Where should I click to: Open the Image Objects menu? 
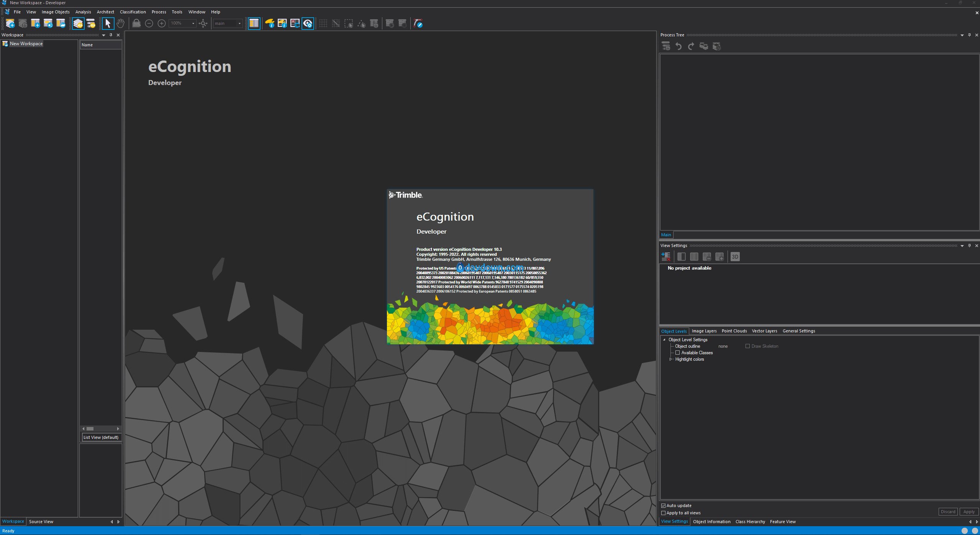click(x=56, y=12)
